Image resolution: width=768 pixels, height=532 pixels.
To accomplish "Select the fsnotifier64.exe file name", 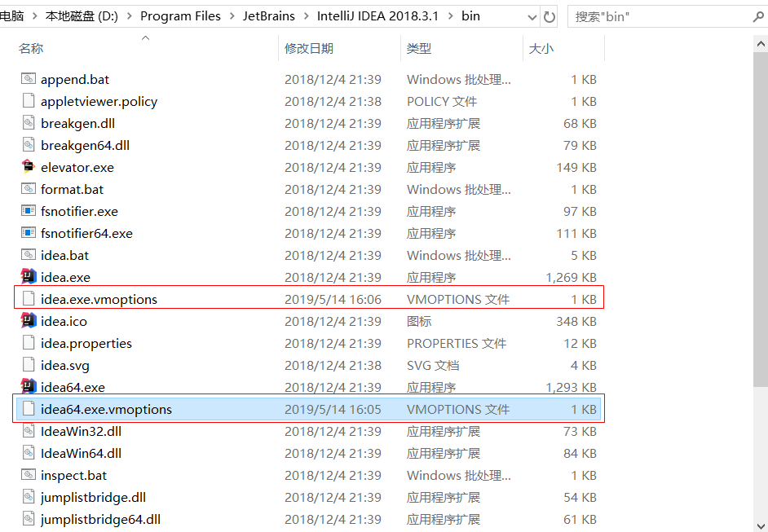I will coord(86,234).
